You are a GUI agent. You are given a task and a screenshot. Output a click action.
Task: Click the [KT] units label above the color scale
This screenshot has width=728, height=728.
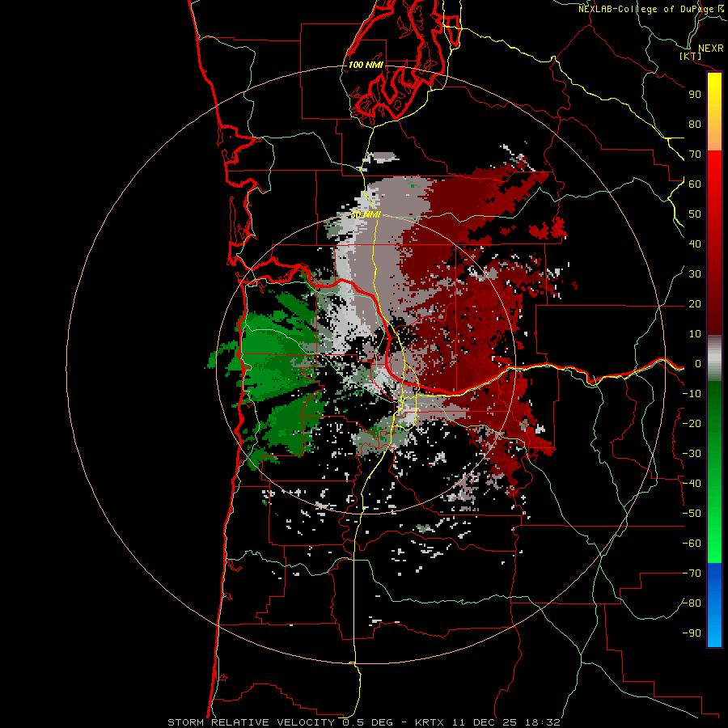[x=691, y=56]
